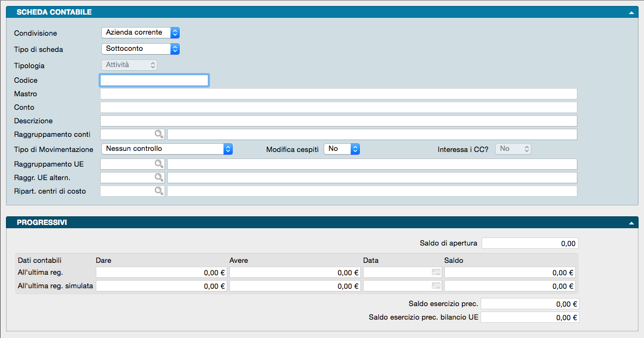The image size is (644, 338).
Task: Click the Descrizione text field
Action: (338, 121)
